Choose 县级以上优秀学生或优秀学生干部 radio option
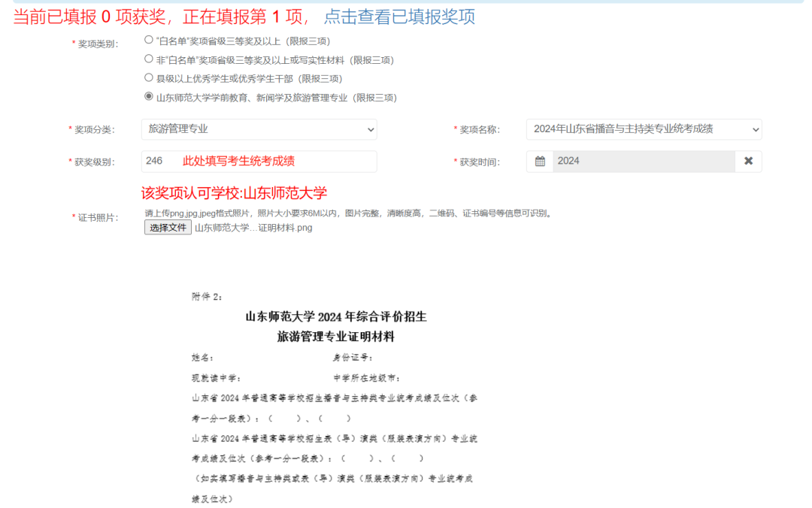The height and width of the screenshot is (508, 812). (x=149, y=77)
